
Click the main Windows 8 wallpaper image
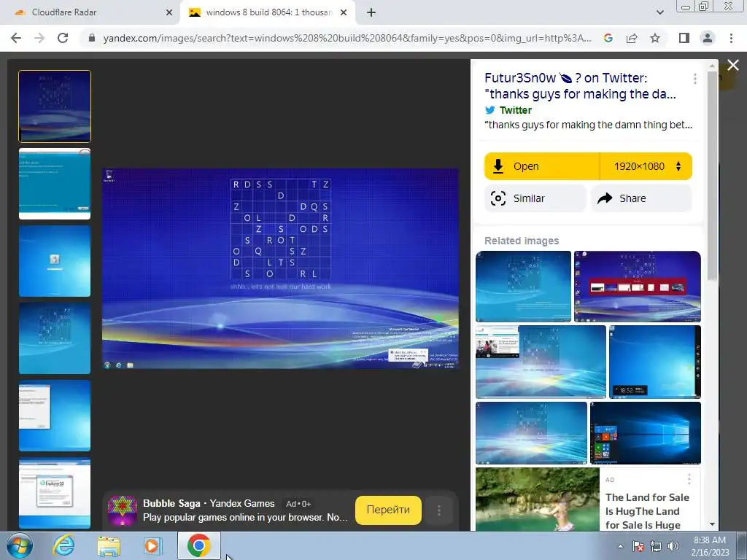point(281,268)
